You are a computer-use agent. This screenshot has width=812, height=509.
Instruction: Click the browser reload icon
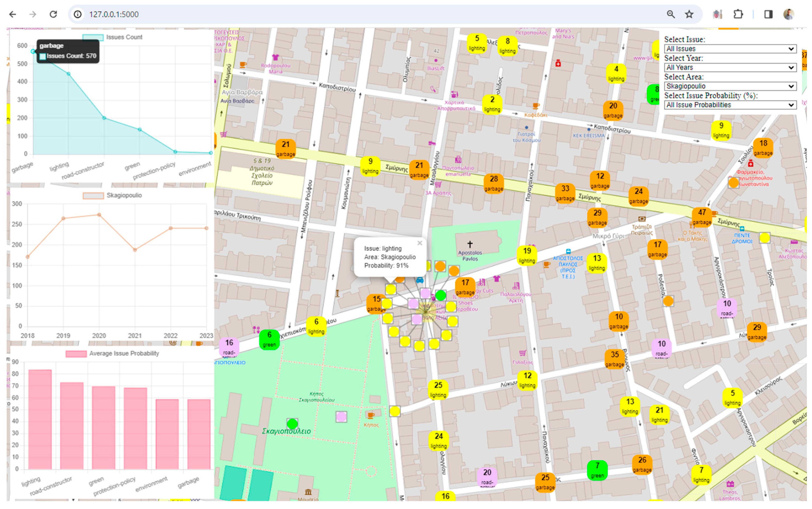tap(53, 14)
